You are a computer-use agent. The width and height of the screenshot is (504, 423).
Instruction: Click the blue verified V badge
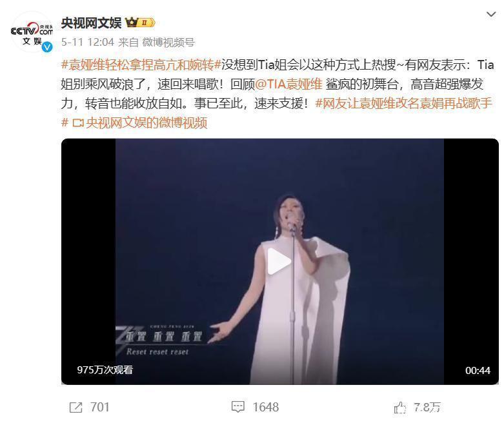coord(48,47)
